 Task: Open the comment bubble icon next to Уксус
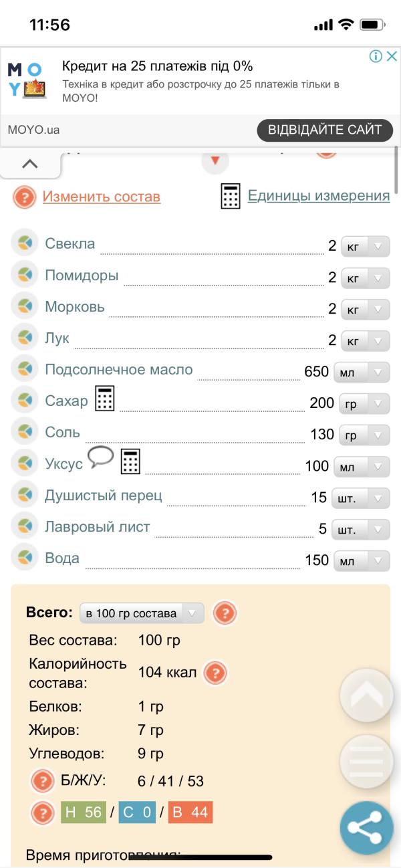100,459
